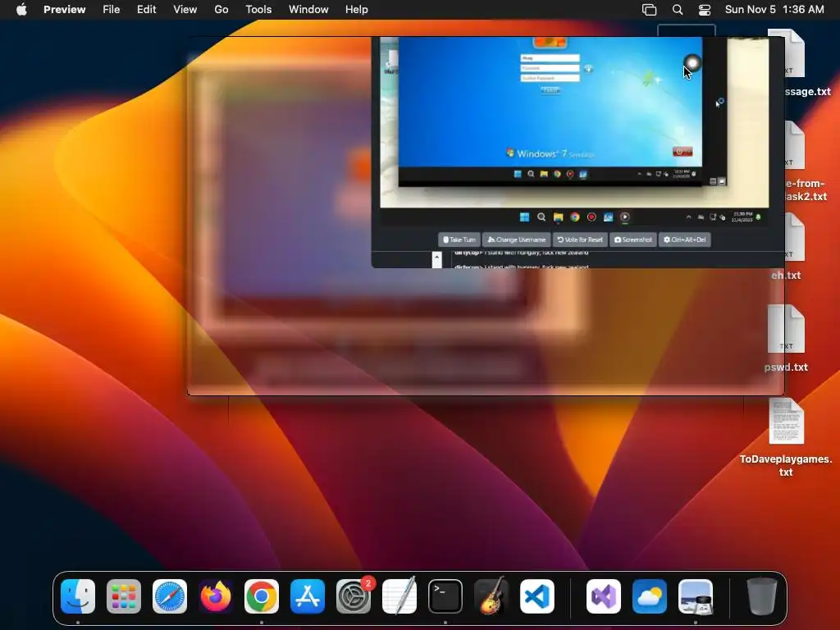Image resolution: width=840 pixels, height=630 pixels.
Task: Open the Preview application menu
Action: coord(64,10)
